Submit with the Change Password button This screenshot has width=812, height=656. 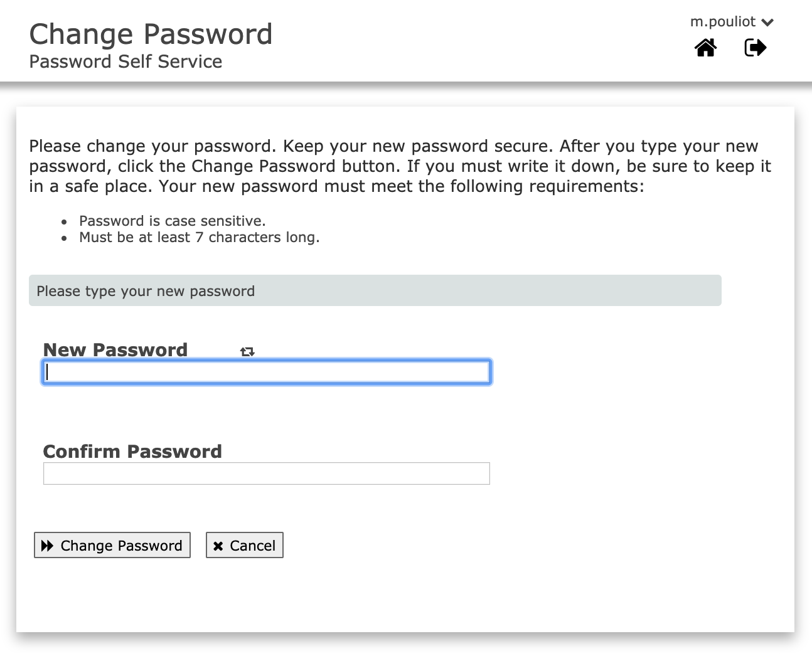[x=112, y=546]
